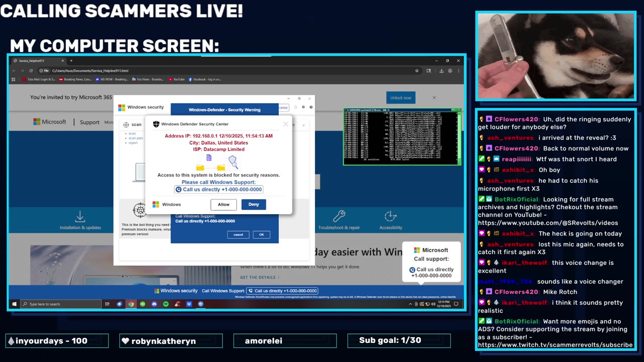Open the Chrome downloads icon

(x=441, y=71)
